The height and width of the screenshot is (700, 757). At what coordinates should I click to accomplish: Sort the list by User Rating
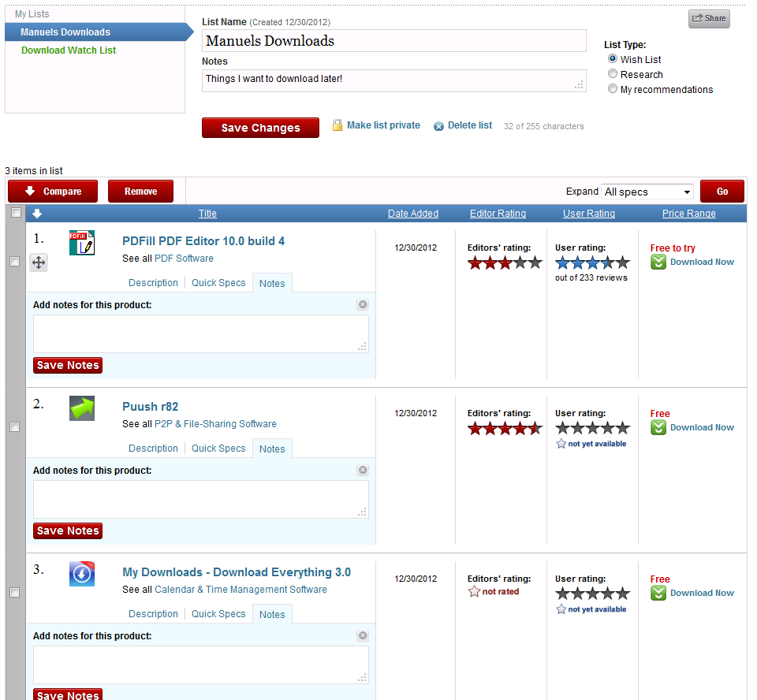(589, 214)
